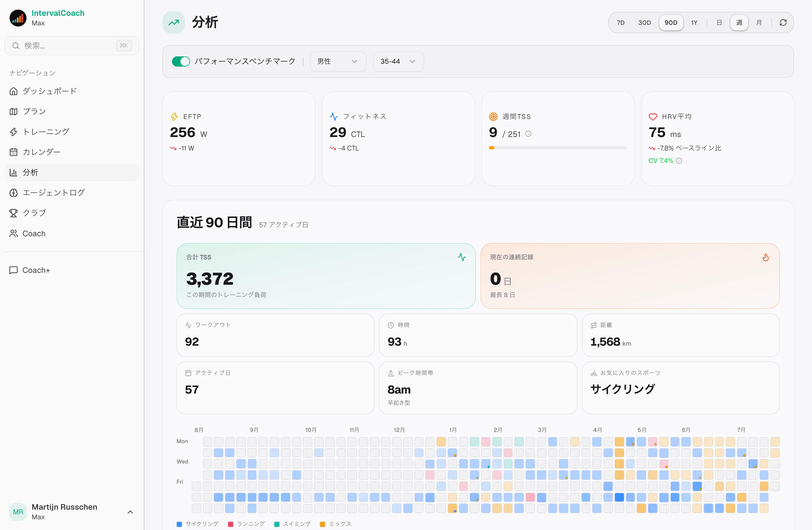Switch grouping to 月 (month)
The width and height of the screenshot is (812, 530).
click(759, 23)
